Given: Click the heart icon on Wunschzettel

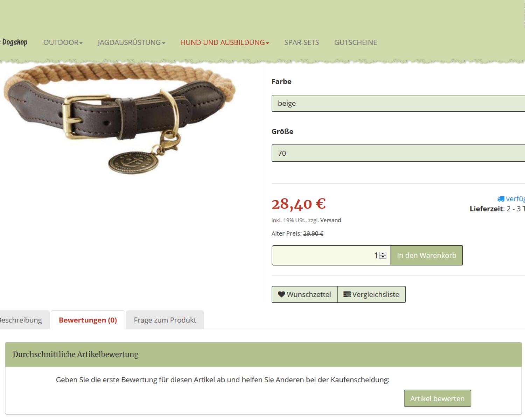Looking at the screenshot, I should tap(281, 294).
